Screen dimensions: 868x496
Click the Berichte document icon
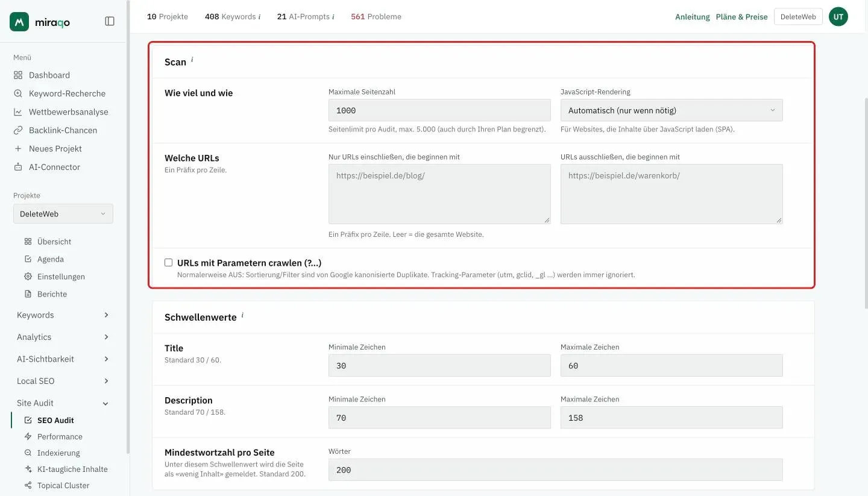click(28, 294)
